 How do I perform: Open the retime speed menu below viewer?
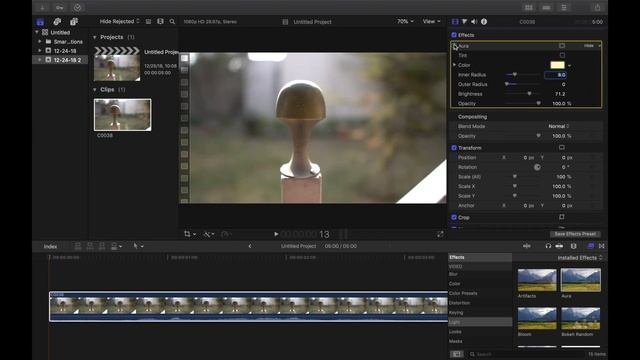[226, 234]
